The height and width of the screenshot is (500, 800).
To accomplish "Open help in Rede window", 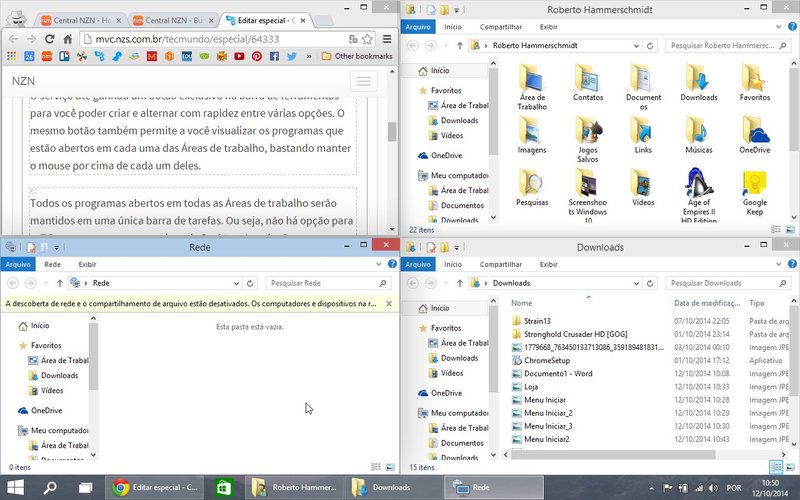I will point(392,264).
